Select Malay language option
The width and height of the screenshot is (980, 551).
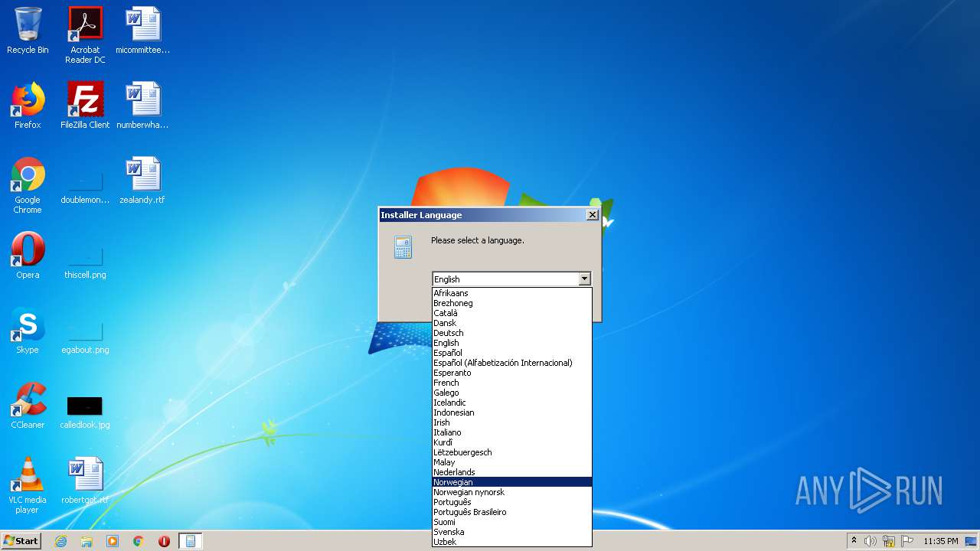click(512, 462)
